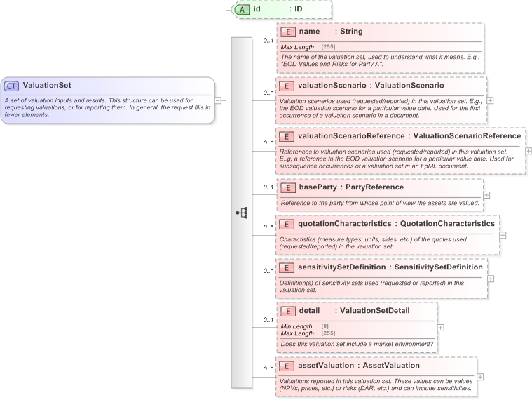The image size is (532, 400).
Task: Click the CT icon of ValuationSet
Action: 11,86
